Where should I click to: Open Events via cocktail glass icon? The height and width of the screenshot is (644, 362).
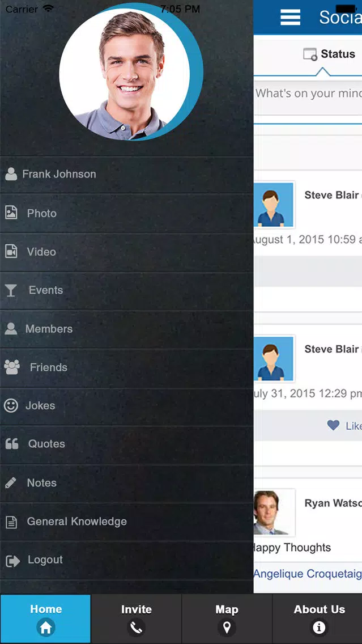[x=11, y=290]
